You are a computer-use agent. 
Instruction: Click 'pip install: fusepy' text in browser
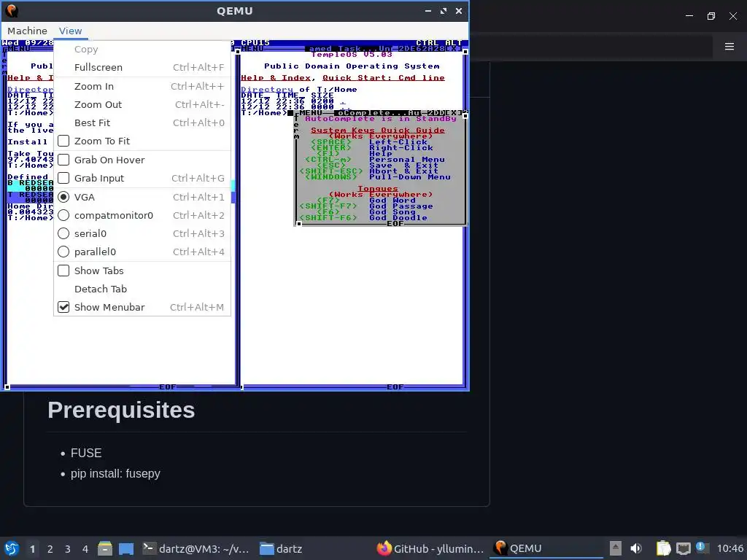pos(115,473)
